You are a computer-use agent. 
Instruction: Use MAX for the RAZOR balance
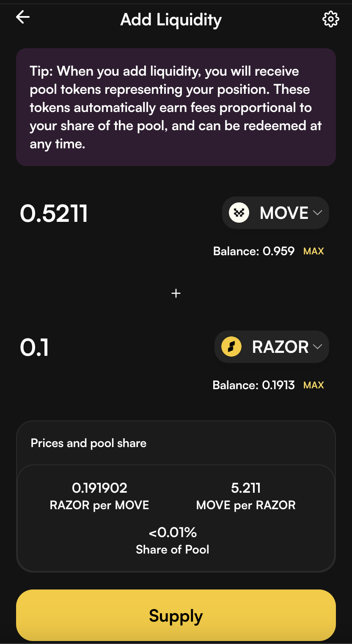[313, 385]
